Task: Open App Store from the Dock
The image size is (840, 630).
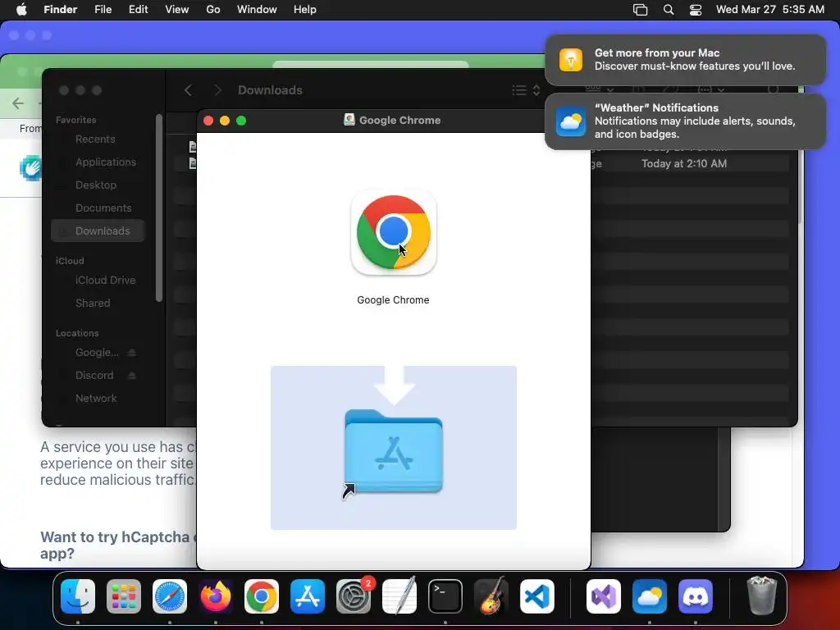Action: 308,596
